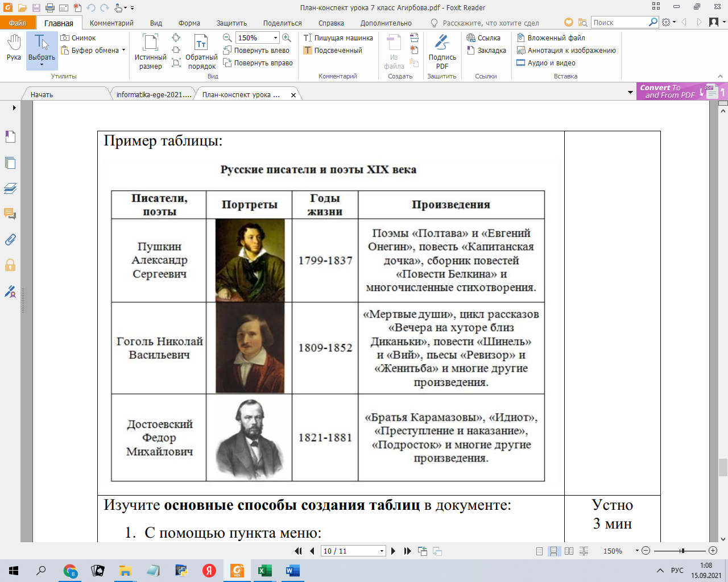Viewport: 728px width, 582px height.
Task: Attach a Вложенный файл
Action: pyautogui.click(x=551, y=38)
